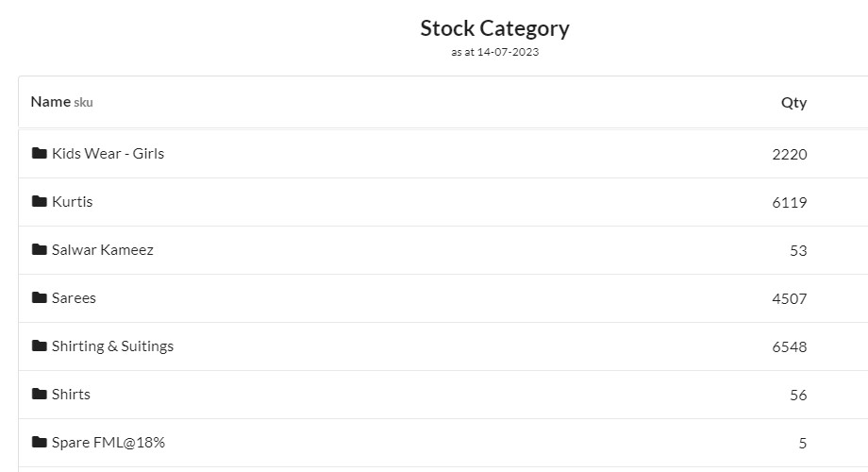Select the Sarees quantity value 4507
The height and width of the screenshot is (472, 868).
pyautogui.click(x=790, y=299)
